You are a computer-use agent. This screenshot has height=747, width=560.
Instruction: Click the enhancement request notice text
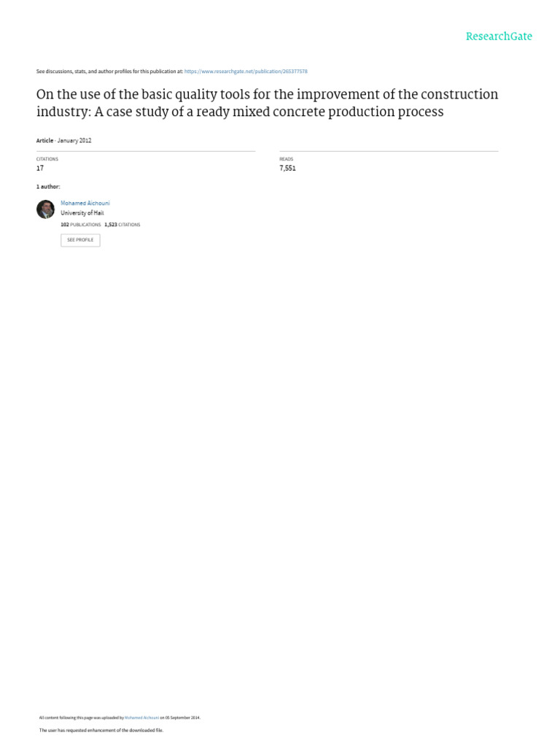point(101,730)
